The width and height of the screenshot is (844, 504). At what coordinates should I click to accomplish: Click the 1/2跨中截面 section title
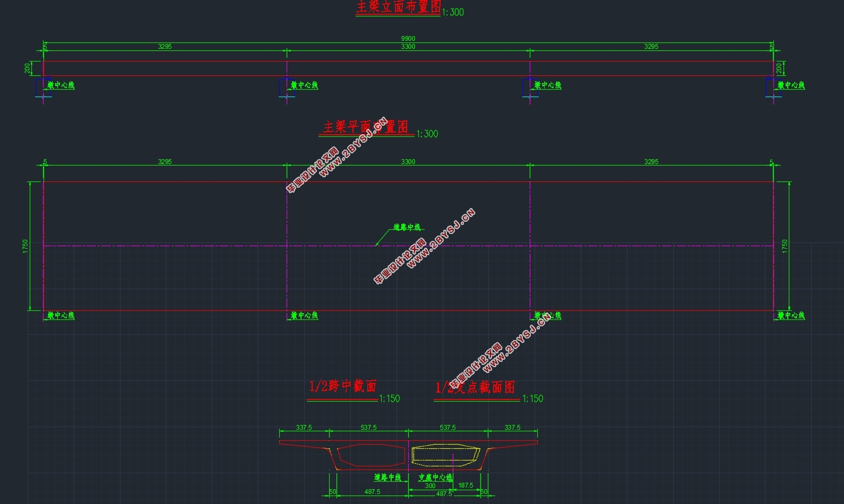pos(343,386)
